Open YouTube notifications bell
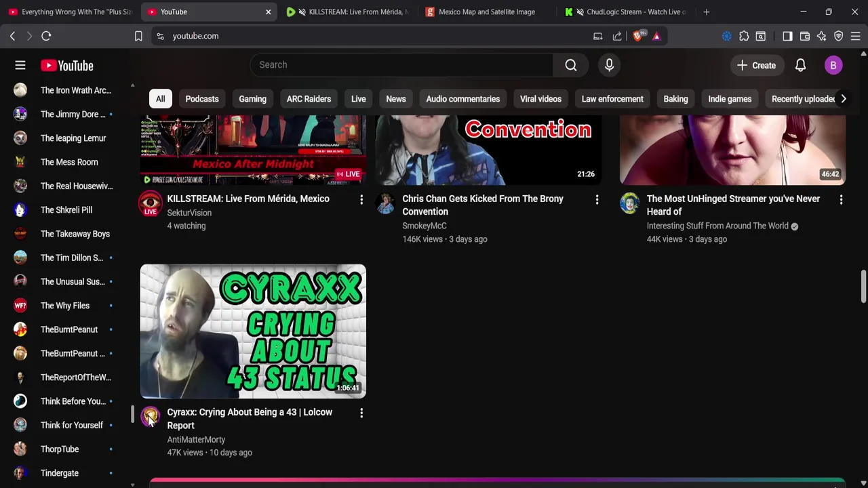 tap(800, 65)
